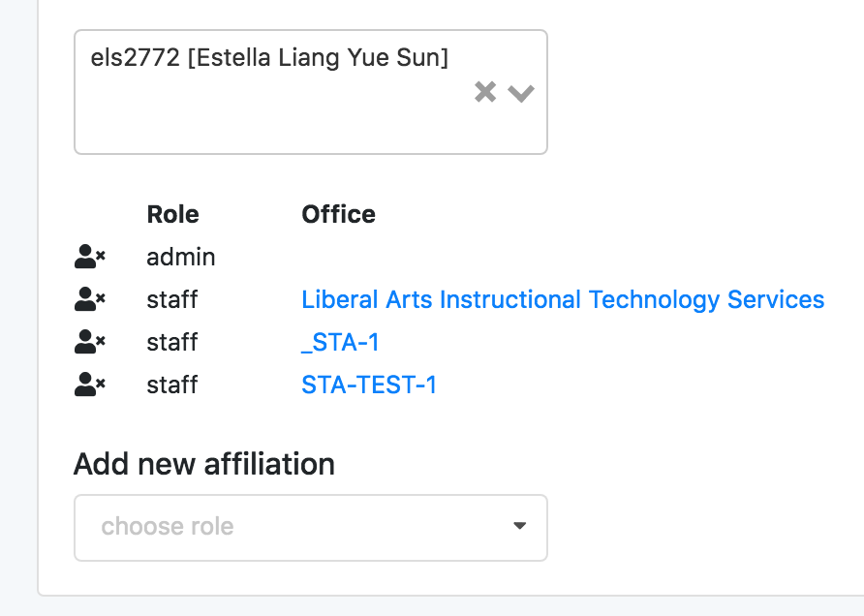Remove staff affiliation for _STA-1
The width and height of the screenshot is (864, 616).
click(x=90, y=342)
